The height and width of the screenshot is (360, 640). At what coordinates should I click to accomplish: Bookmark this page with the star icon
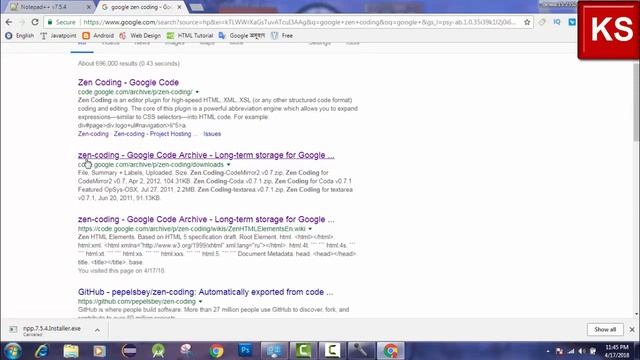[527, 22]
